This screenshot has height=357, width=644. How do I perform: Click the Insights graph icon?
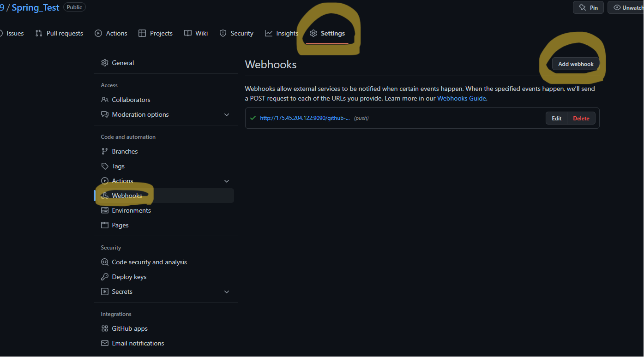pyautogui.click(x=269, y=33)
